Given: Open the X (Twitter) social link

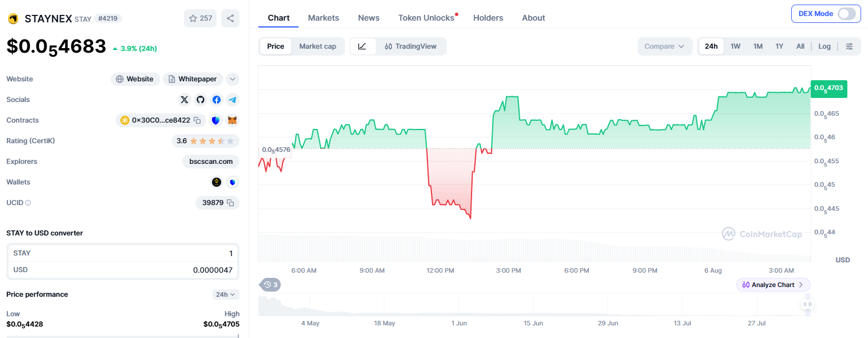Looking at the screenshot, I should 184,100.
